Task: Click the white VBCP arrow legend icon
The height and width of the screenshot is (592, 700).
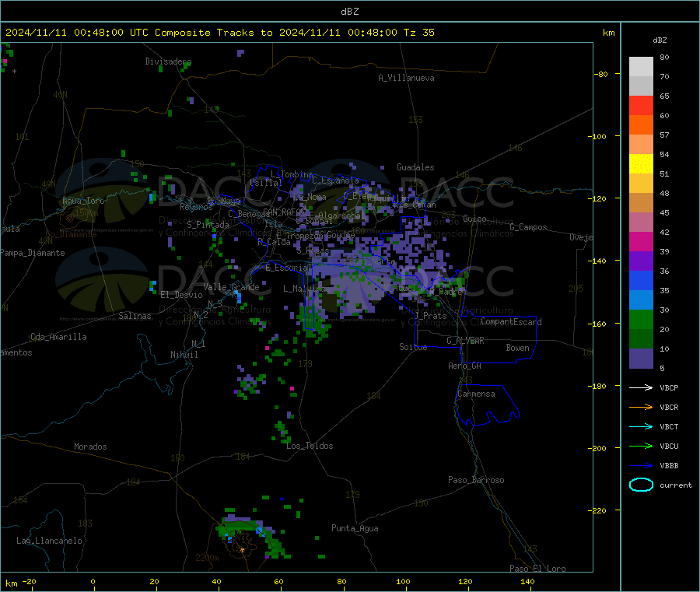Action: pyautogui.click(x=641, y=387)
